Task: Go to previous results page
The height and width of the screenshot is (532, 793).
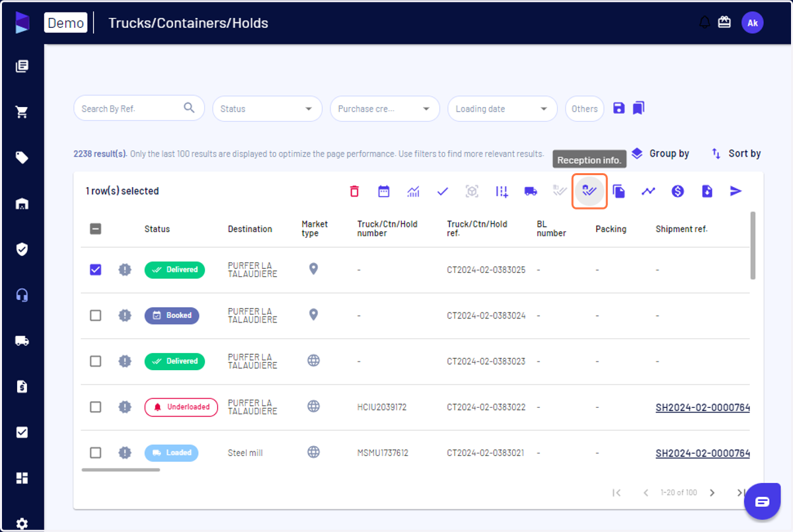Action: click(x=646, y=492)
